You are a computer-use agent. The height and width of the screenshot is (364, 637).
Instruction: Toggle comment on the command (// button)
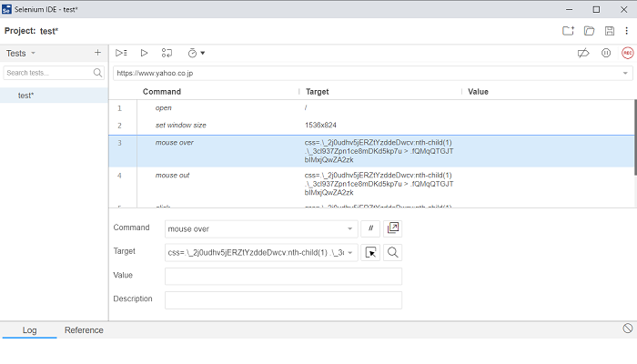point(370,228)
